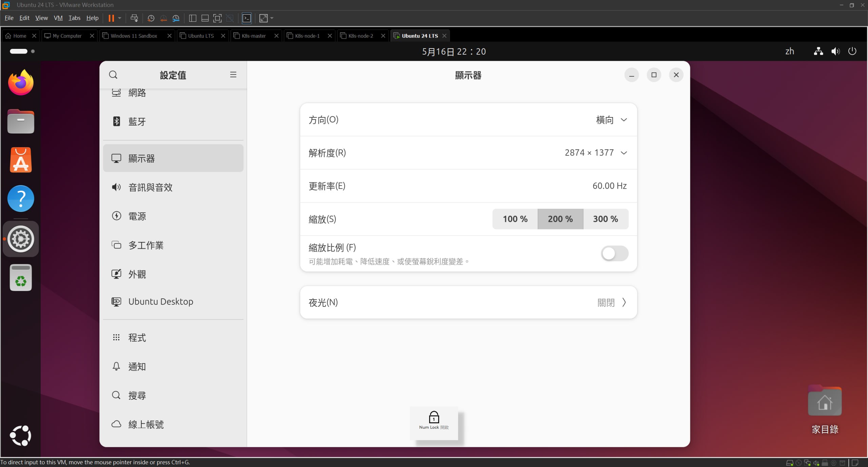The image size is (868, 467).
Task: Open the Settings hamburger menu
Action: click(233, 75)
